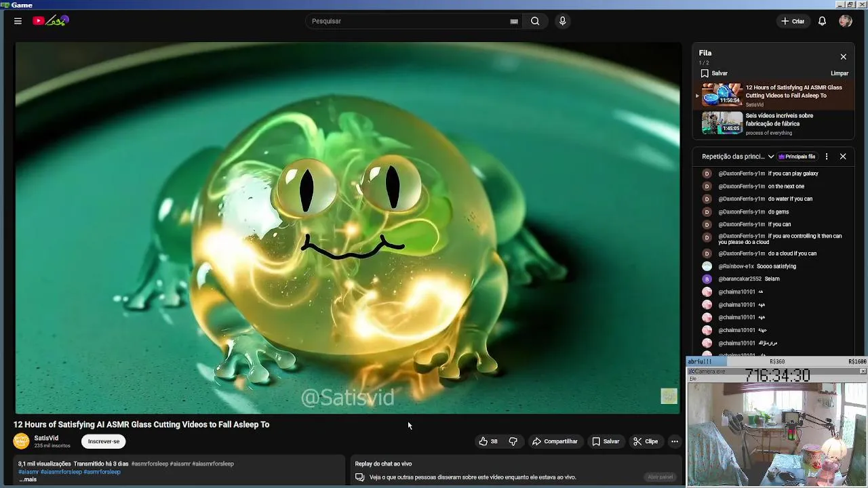
Task: Click the R$1600 goal value
Action: 857,362
